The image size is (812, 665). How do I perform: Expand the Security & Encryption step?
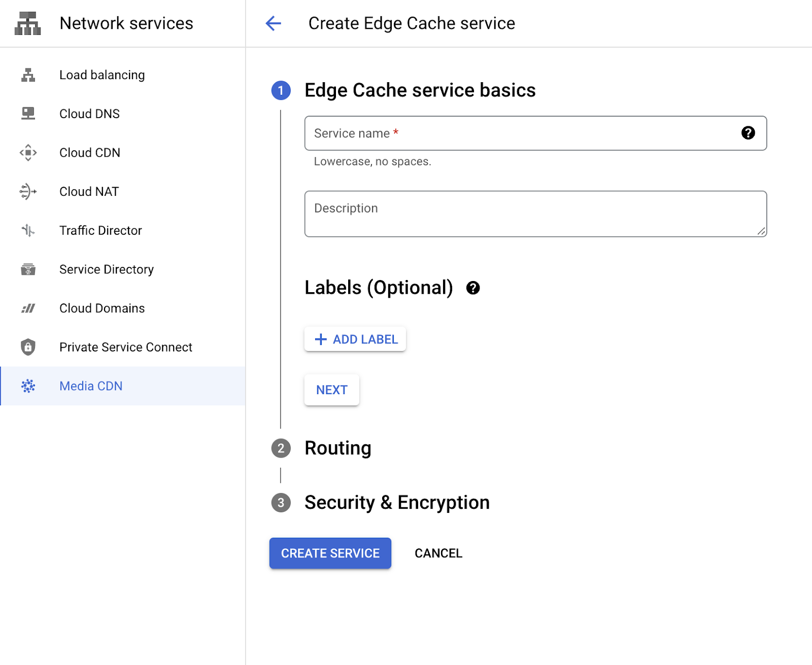coord(396,503)
